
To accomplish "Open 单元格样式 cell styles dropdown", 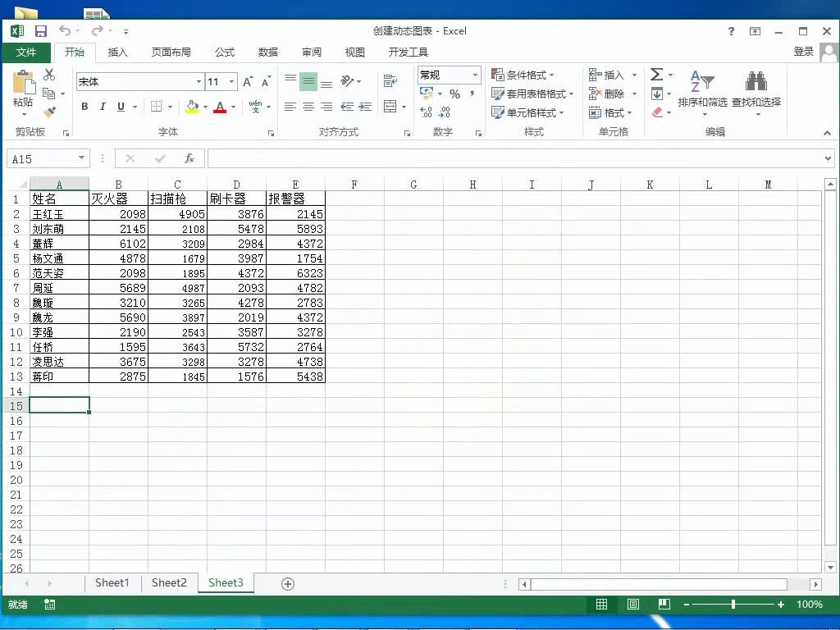I will coord(527,112).
